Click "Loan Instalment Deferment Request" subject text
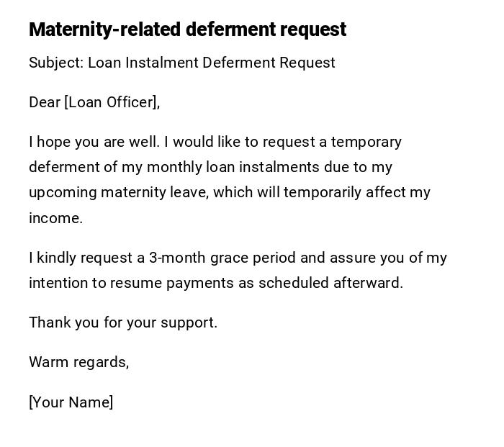Viewport: 504px width, 447px height. [212, 63]
